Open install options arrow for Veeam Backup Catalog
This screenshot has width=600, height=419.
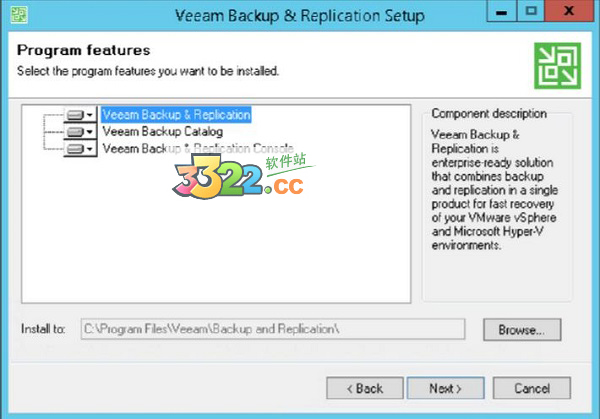pyautogui.click(x=90, y=131)
